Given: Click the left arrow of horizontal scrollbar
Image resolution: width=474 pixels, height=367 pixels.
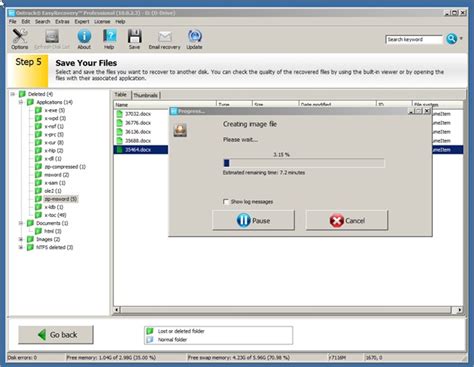Looking at the screenshot, I should pos(117,310).
